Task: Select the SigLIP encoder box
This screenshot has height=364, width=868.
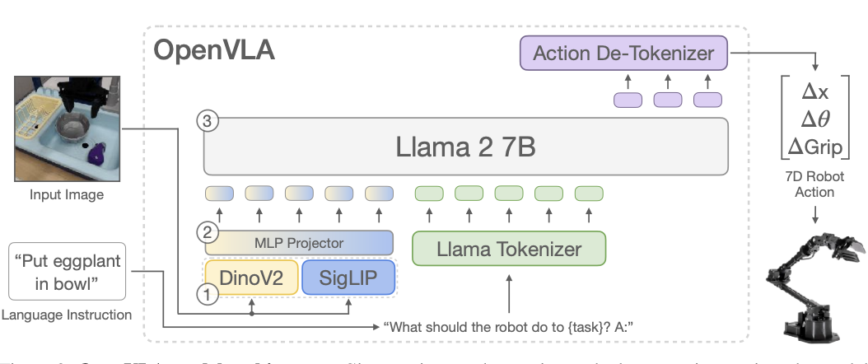Action: 348,278
